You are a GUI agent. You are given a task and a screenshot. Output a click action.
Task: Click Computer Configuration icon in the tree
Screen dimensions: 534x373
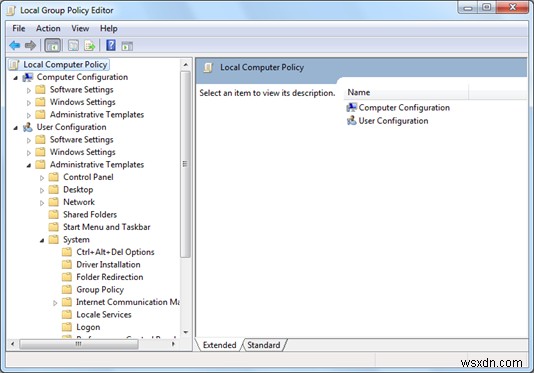pos(28,77)
